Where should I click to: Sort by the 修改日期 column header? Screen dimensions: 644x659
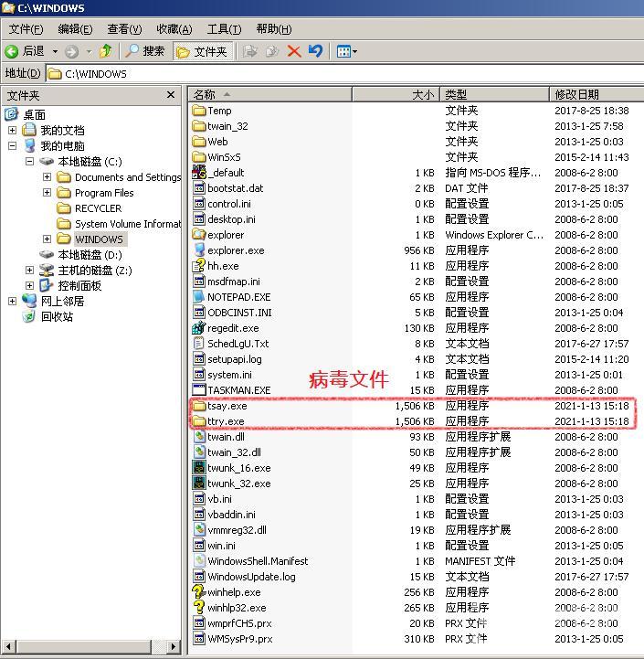[596, 94]
